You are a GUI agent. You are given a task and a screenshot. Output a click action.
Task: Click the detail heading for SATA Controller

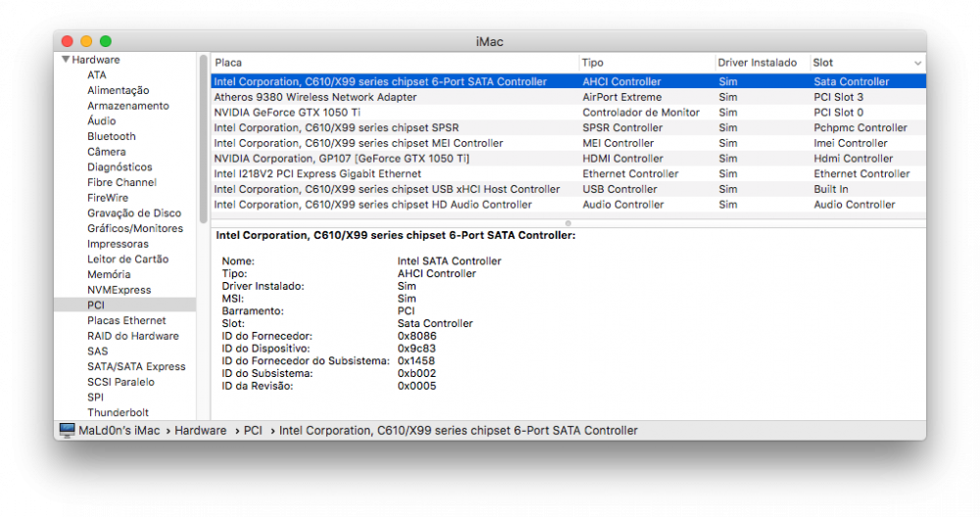pyautogui.click(x=396, y=235)
